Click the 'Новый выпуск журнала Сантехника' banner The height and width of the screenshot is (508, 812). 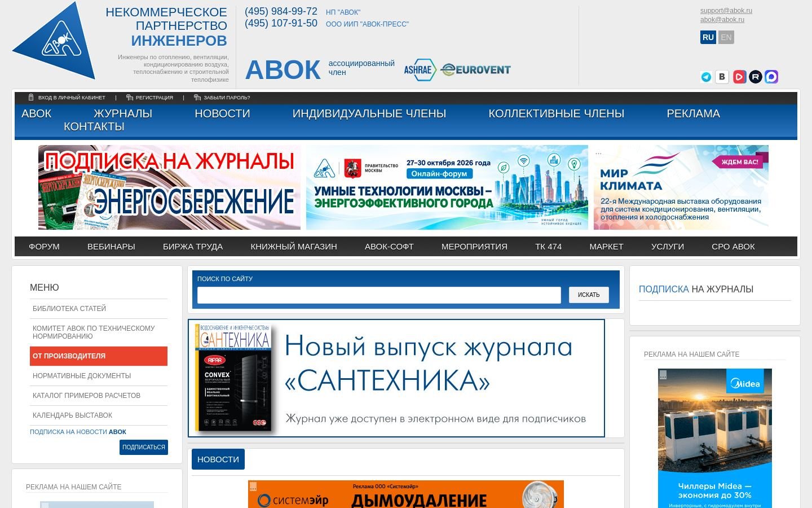coord(396,378)
